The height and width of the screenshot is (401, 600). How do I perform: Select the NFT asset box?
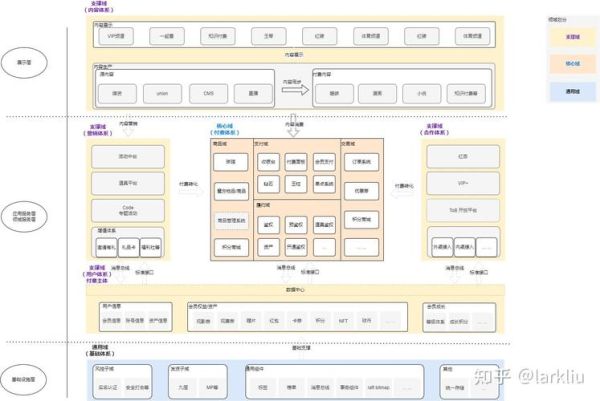(341, 321)
